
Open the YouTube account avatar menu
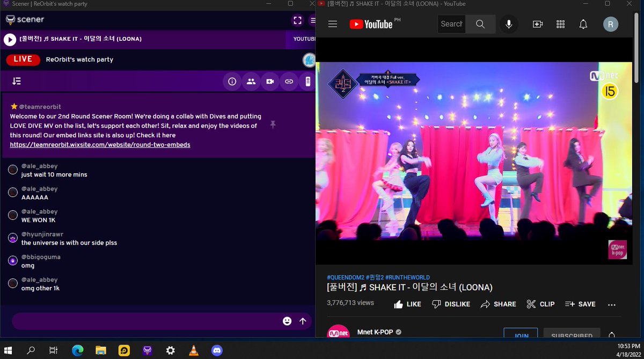(x=611, y=24)
